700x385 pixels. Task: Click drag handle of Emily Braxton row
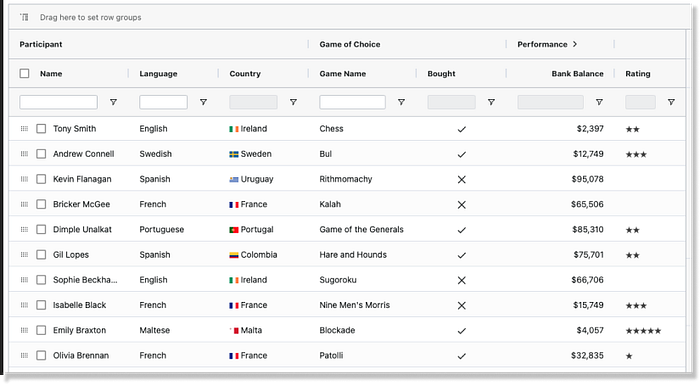(x=24, y=331)
